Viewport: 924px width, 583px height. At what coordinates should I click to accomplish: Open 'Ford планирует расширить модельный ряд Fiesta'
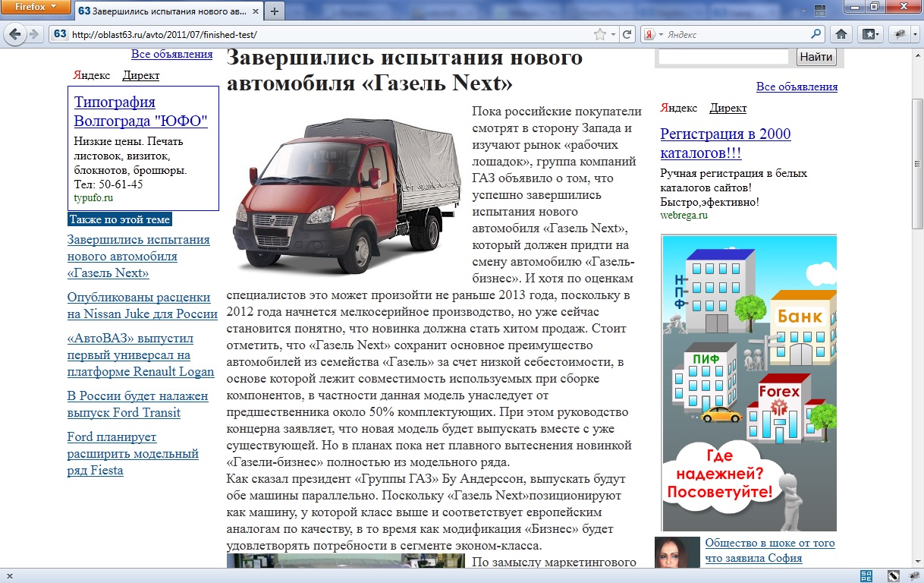click(133, 453)
